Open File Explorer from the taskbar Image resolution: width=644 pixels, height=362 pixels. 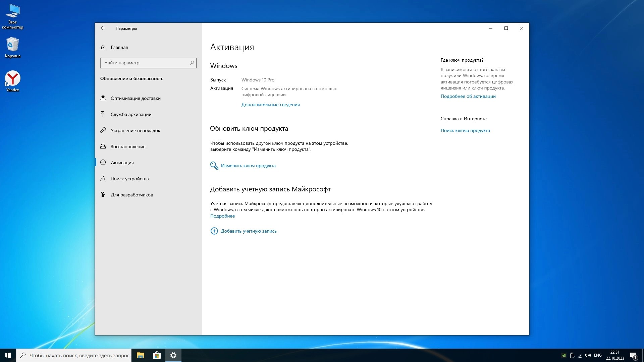click(141, 355)
